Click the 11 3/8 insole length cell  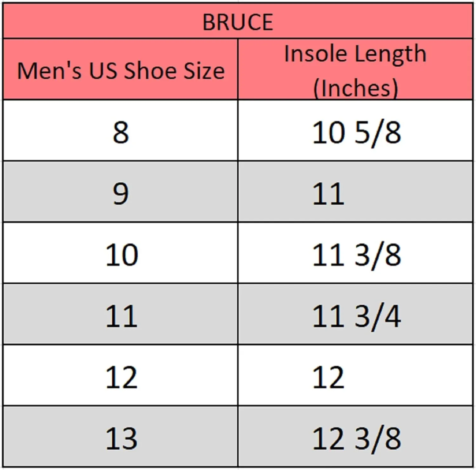pyautogui.click(x=355, y=253)
